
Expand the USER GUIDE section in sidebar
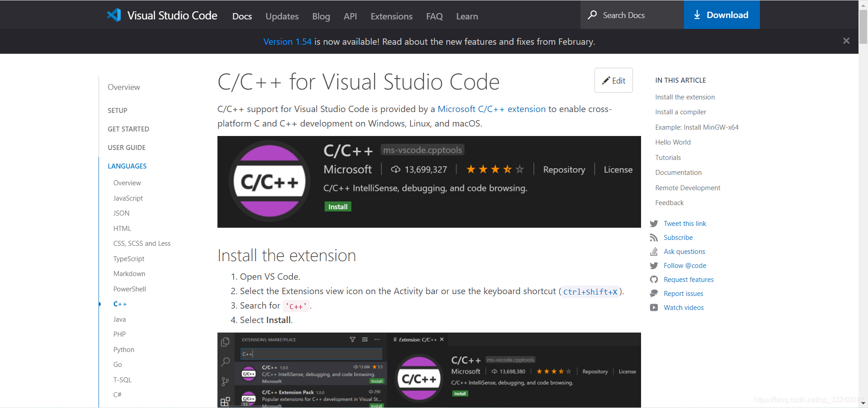pyautogui.click(x=127, y=147)
